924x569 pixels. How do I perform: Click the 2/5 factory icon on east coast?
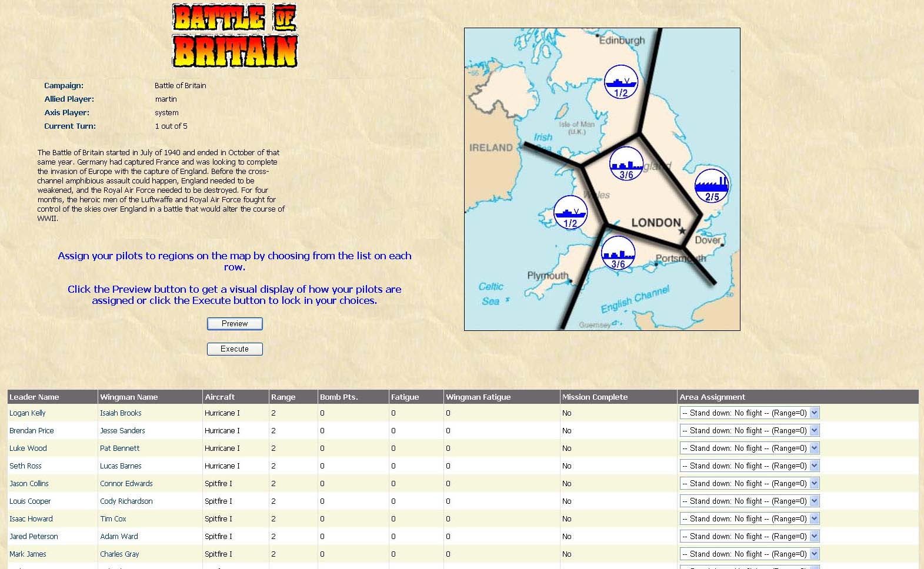point(711,186)
